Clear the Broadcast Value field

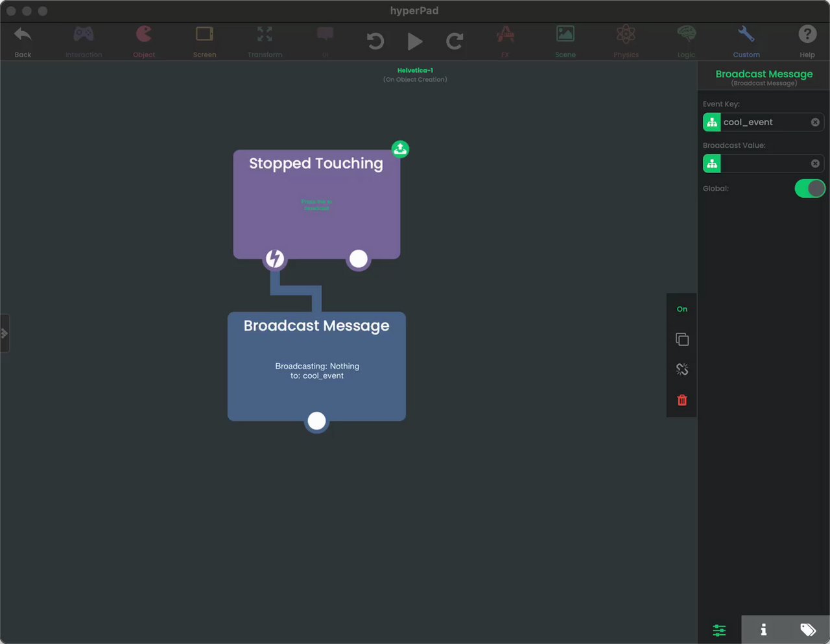(815, 163)
